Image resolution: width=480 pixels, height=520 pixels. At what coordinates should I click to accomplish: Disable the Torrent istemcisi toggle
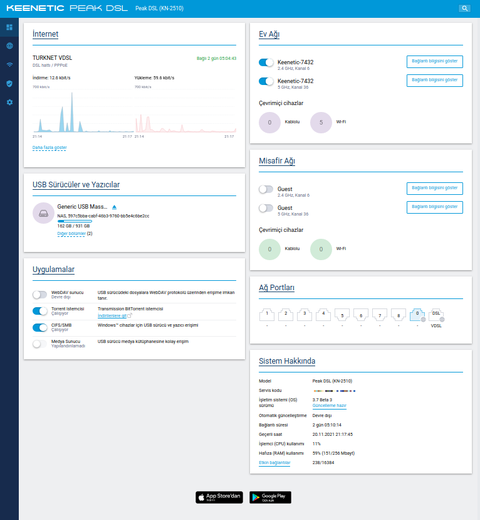tap(40, 311)
